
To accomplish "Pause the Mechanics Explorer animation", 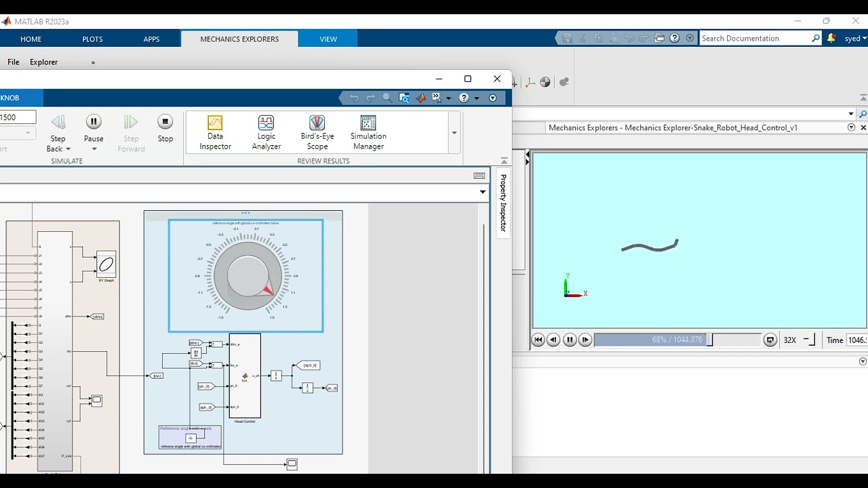I will [570, 340].
